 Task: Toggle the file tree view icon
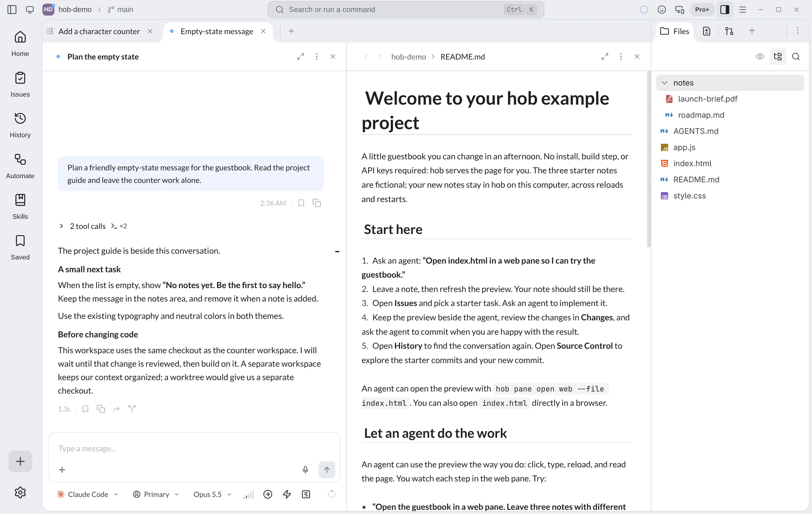[778, 57]
